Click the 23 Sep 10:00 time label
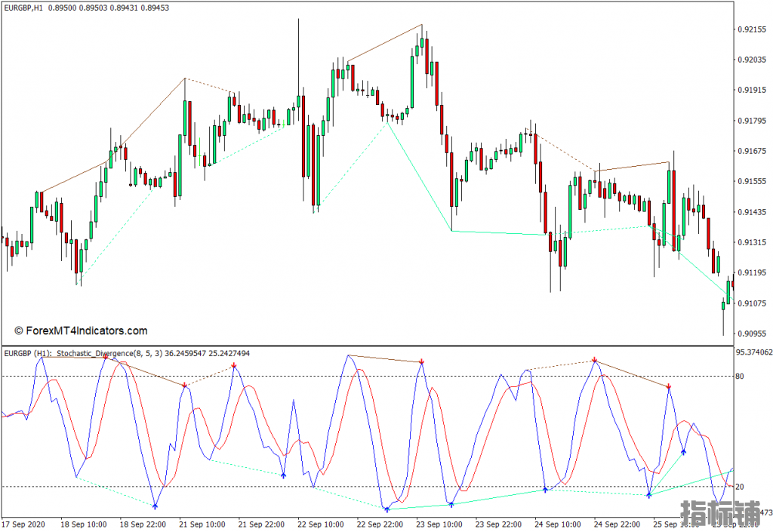 [439, 524]
